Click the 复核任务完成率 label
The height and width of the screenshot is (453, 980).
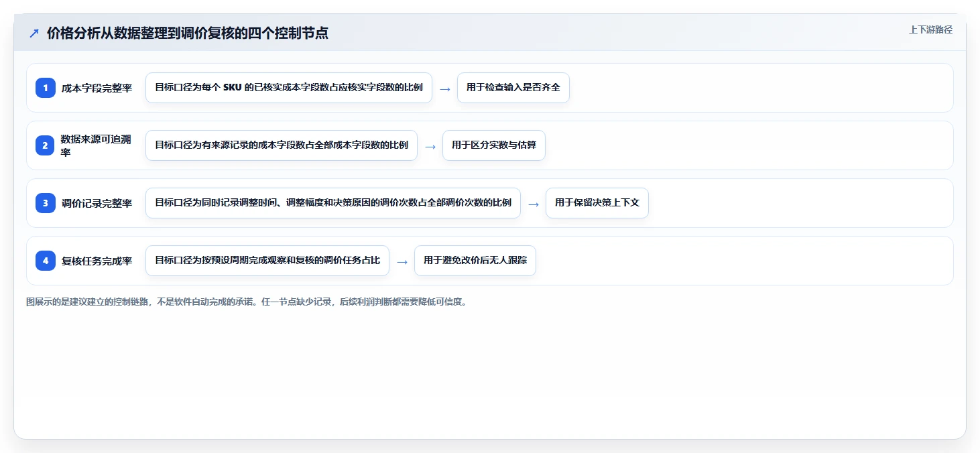tap(97, 261)
